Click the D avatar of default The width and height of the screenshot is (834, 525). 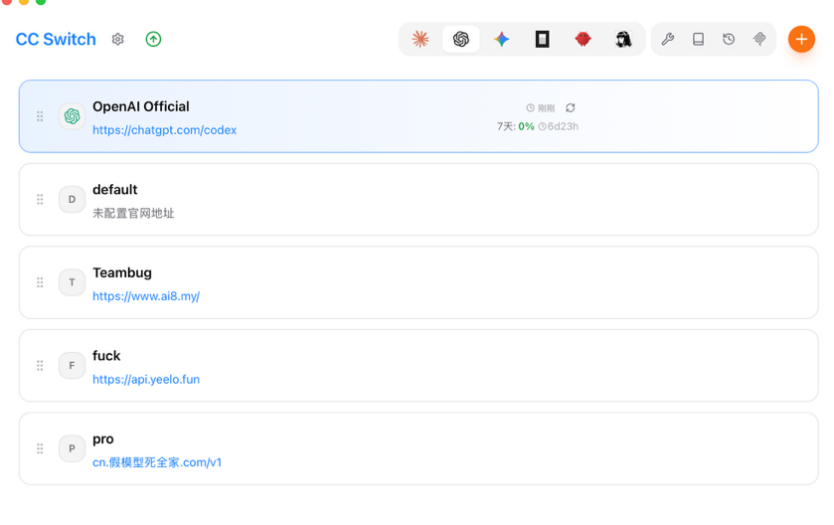coord(72,199)
